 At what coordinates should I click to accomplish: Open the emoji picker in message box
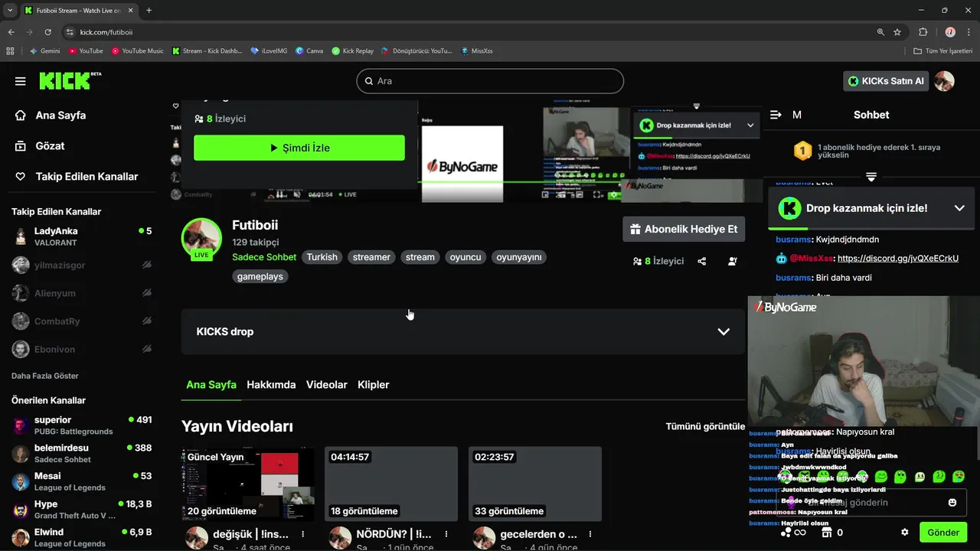coord(952,502)
